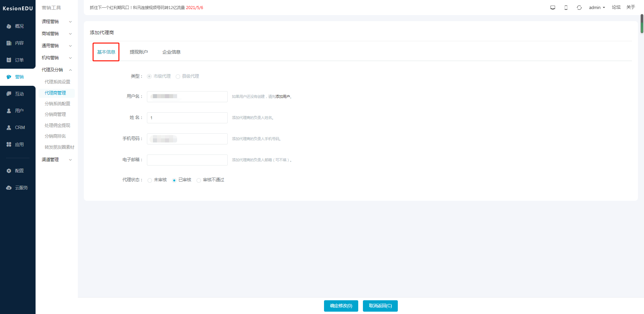Select 审核不通过 status radio

point(199,180)
